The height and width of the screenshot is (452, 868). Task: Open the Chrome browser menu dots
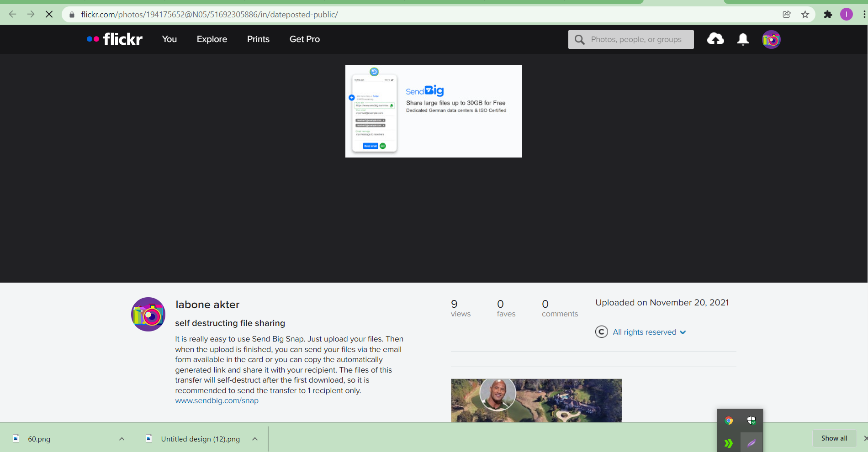[863, 14]
